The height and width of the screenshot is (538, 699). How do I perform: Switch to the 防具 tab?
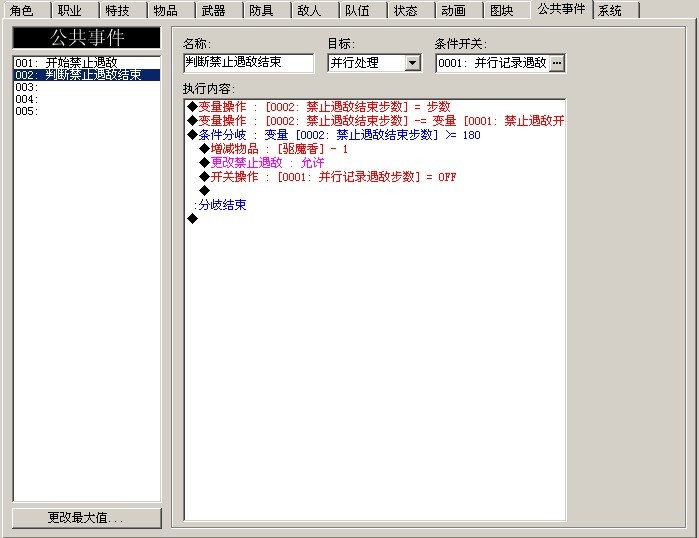coord(266,10)
